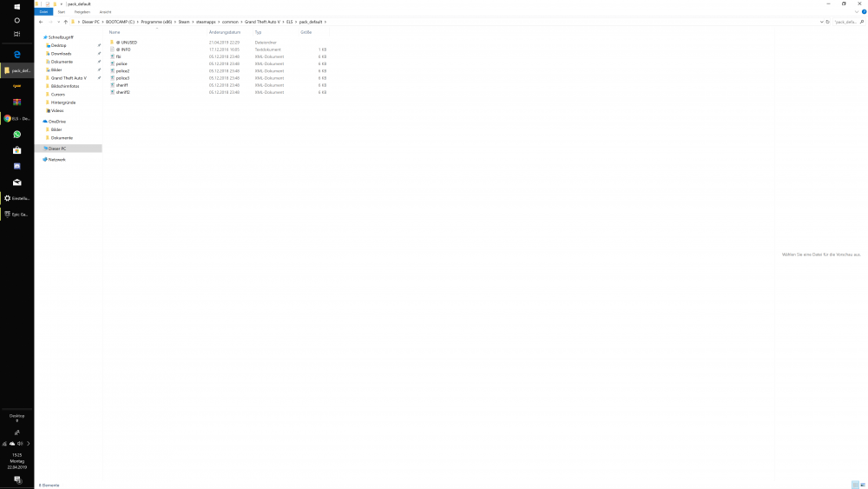This screenshot has width=868, height=489.
Task: Open Hintergründe in navigation pane
Action: [x=63, y=102]
